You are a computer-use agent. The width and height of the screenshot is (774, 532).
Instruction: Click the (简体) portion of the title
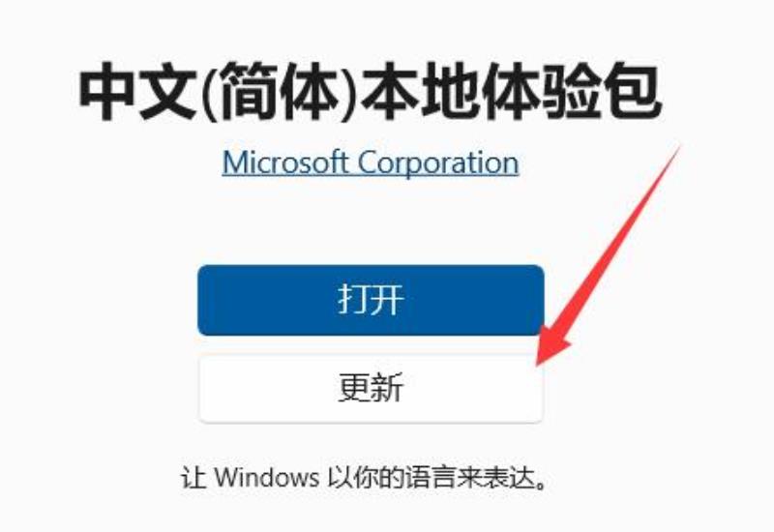point(279,92)
